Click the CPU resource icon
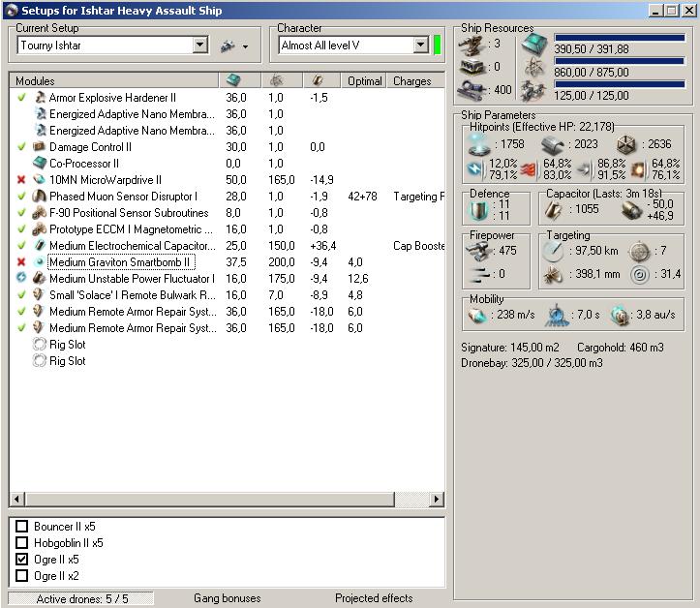The height and width of the screenshot is (608, 700). tap(534, 45)
